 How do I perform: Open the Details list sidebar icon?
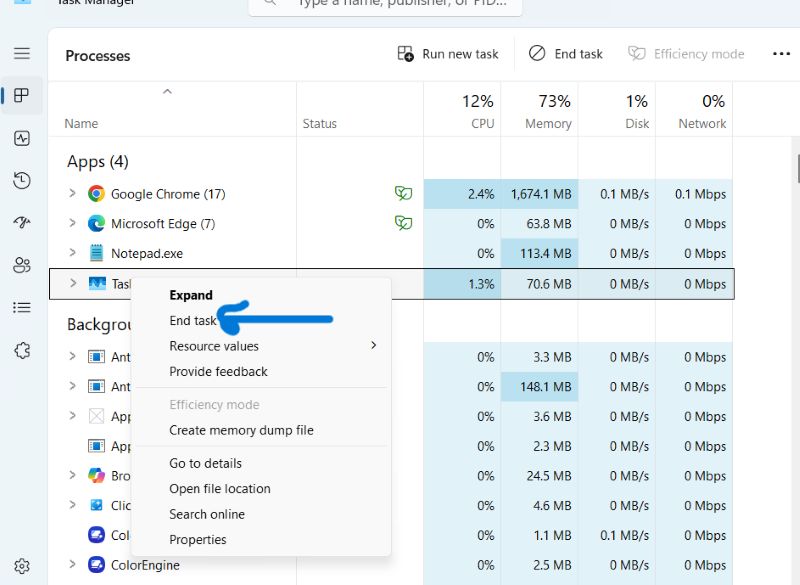[x=22, y=308]
